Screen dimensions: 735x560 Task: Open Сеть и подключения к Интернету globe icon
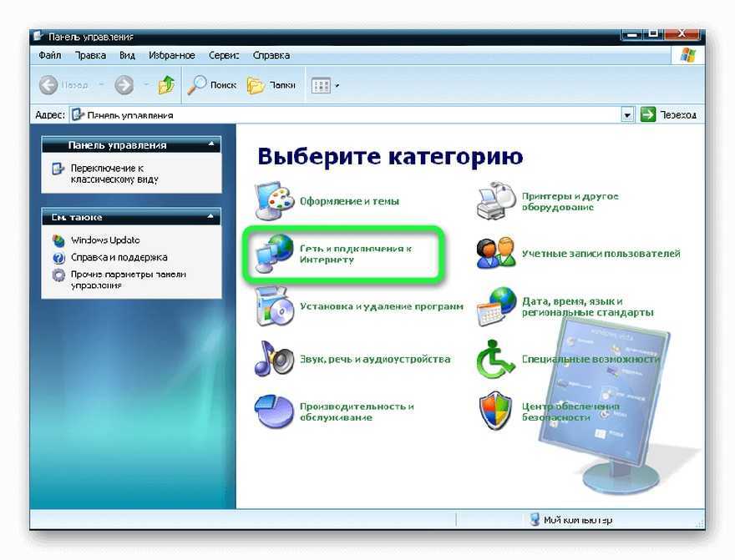pos(275,254)
